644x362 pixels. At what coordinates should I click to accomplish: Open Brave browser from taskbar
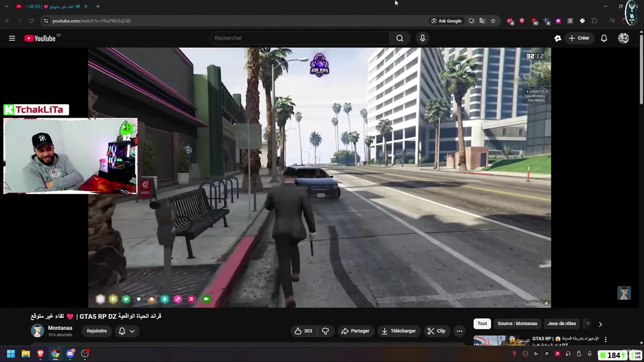(40, 354)
